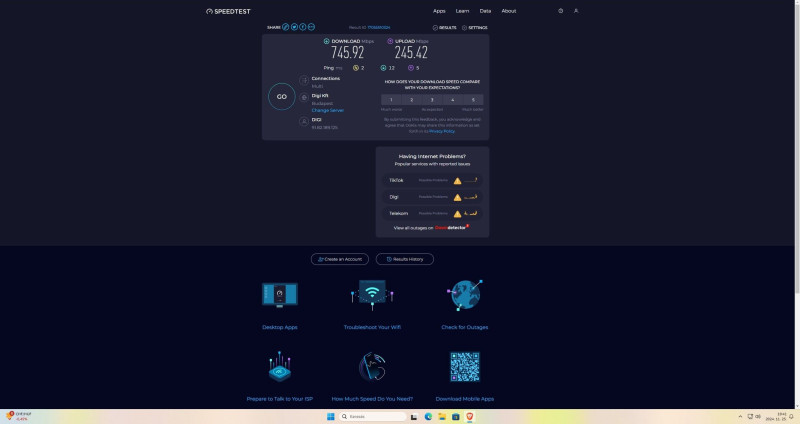Open Check for Outages link

465,327
